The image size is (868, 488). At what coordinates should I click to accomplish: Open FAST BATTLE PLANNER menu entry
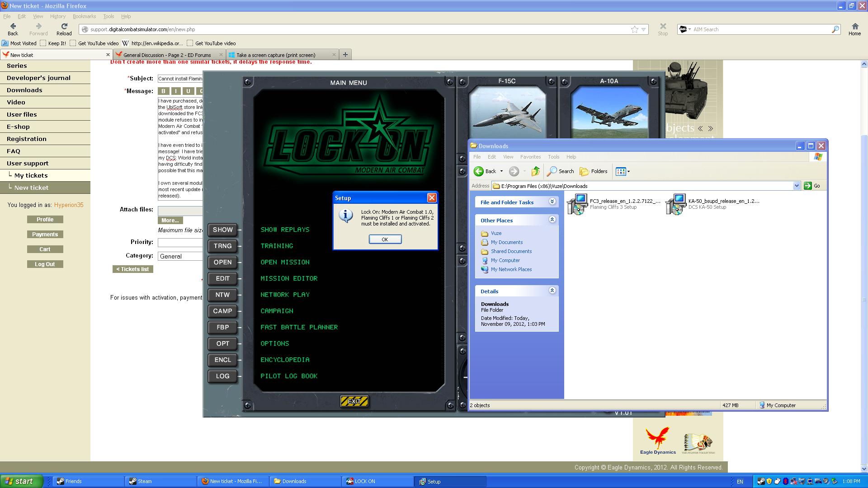pyautogui.click(x=299, y=327)
